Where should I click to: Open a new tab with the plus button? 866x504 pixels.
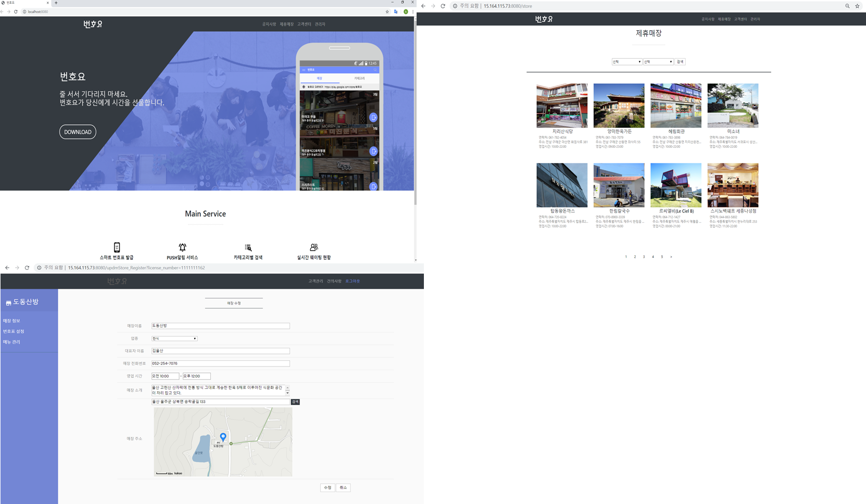pos(56,3)
